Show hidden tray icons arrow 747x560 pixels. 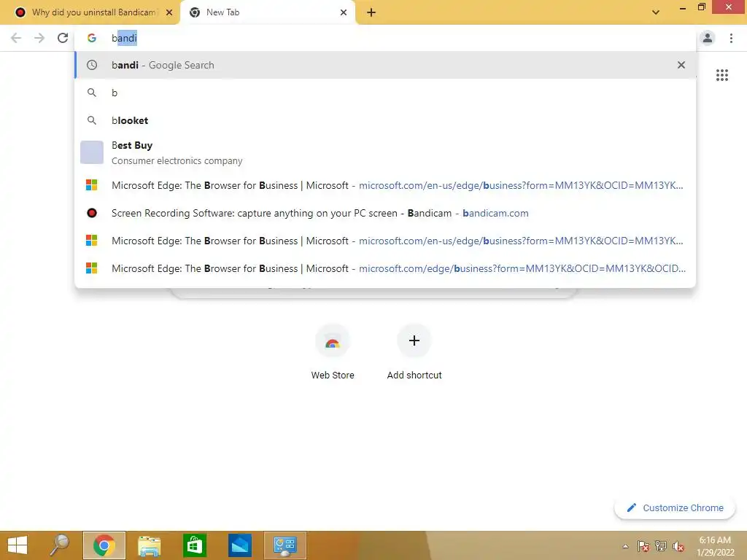pyautogui.click(x=625, y=546)
